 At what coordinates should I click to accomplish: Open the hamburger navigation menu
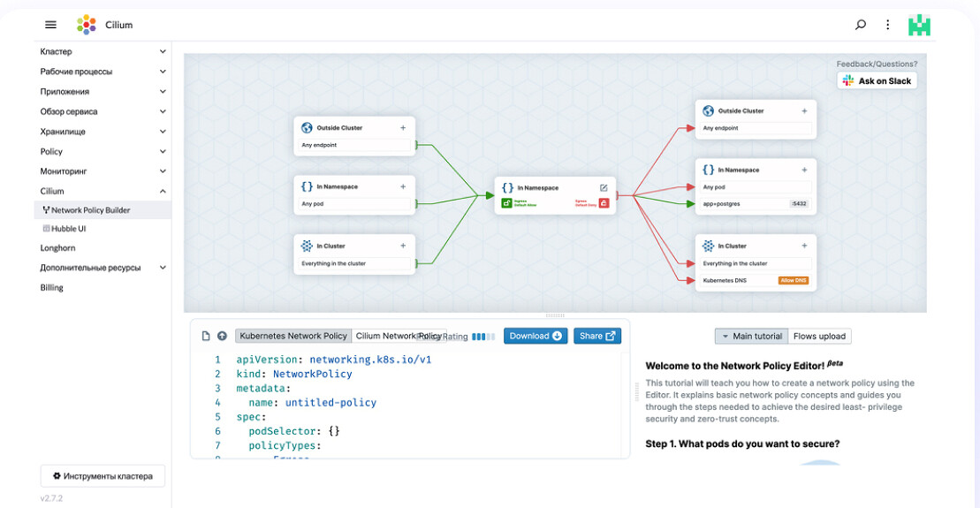50,25
